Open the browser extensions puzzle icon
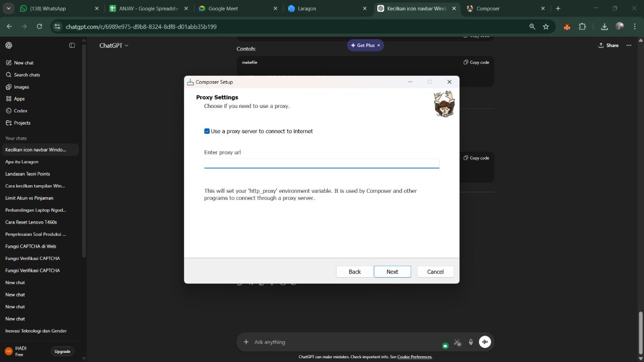Screen dimensions: 644x362 tap(582, 26)
